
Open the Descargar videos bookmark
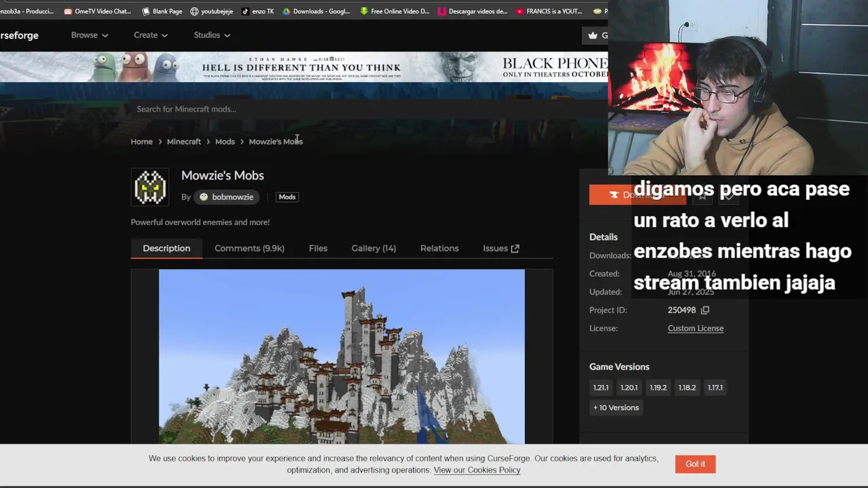(472, 11)
